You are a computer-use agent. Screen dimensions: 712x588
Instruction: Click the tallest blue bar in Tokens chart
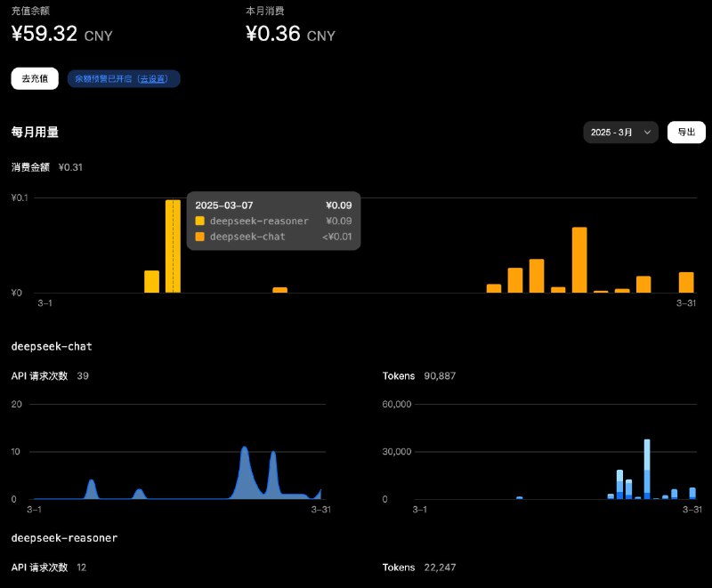(647, 469)
